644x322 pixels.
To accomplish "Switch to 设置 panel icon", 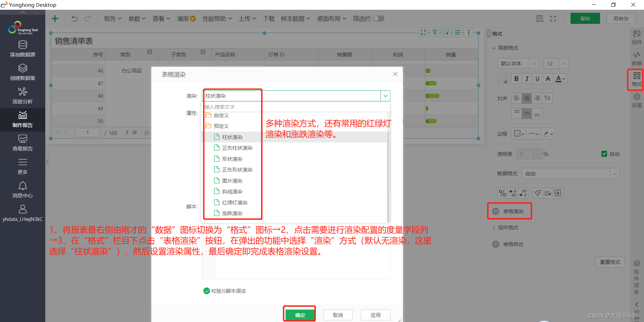I will [x=637, y=100].
